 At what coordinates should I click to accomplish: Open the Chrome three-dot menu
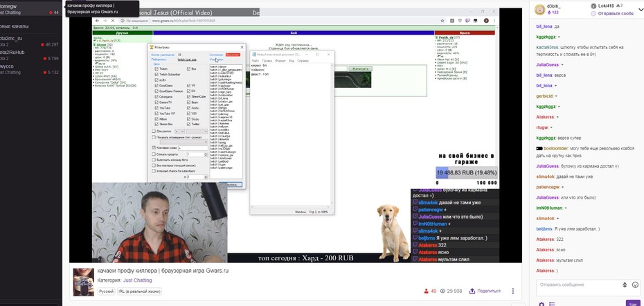(x=494, y=21)
